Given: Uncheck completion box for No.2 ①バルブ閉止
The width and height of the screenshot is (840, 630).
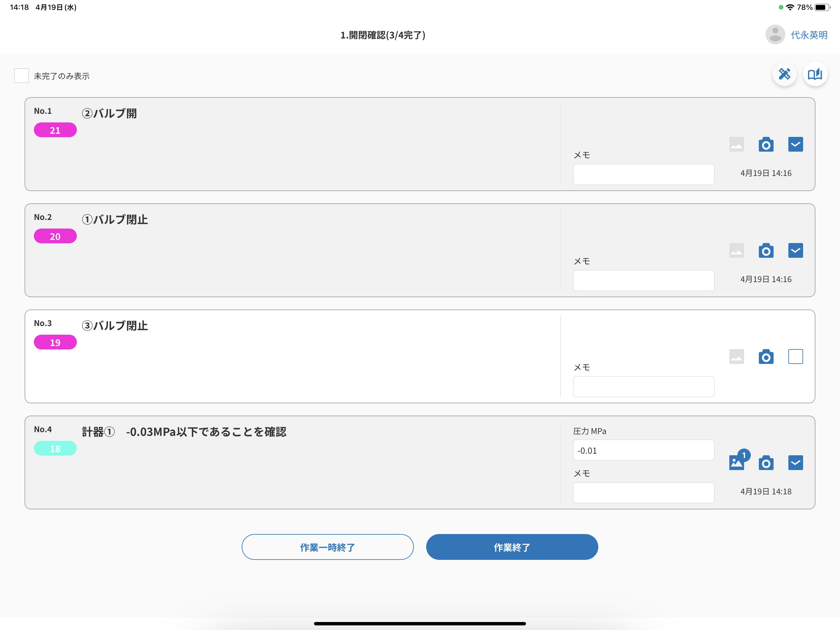Looking at the screenshot, I should click(x=795, y=250).
